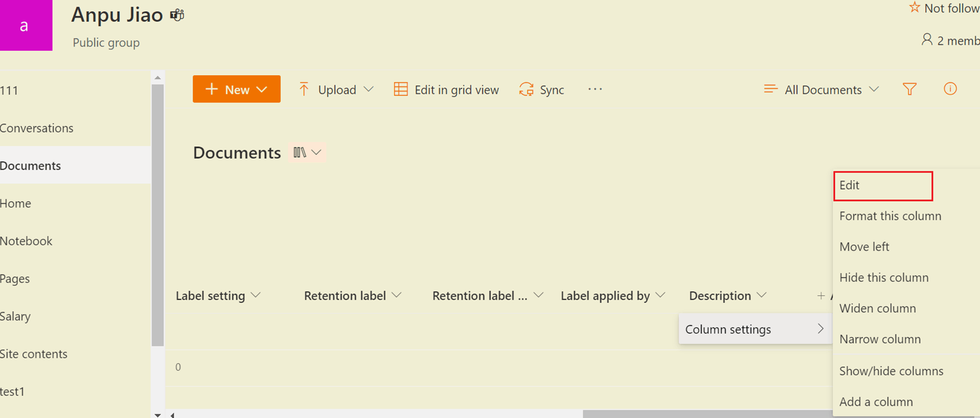This screenshot has height=418, width=980.
Task: Expand the Description column header menu
Action: click(x=762, y=296)
